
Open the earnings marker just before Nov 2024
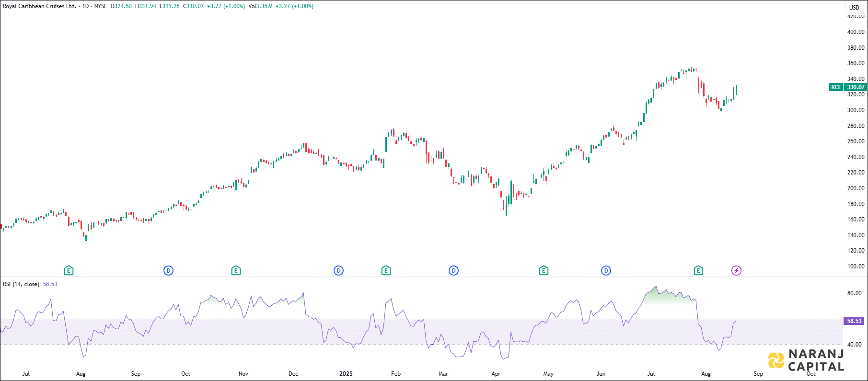236,271
